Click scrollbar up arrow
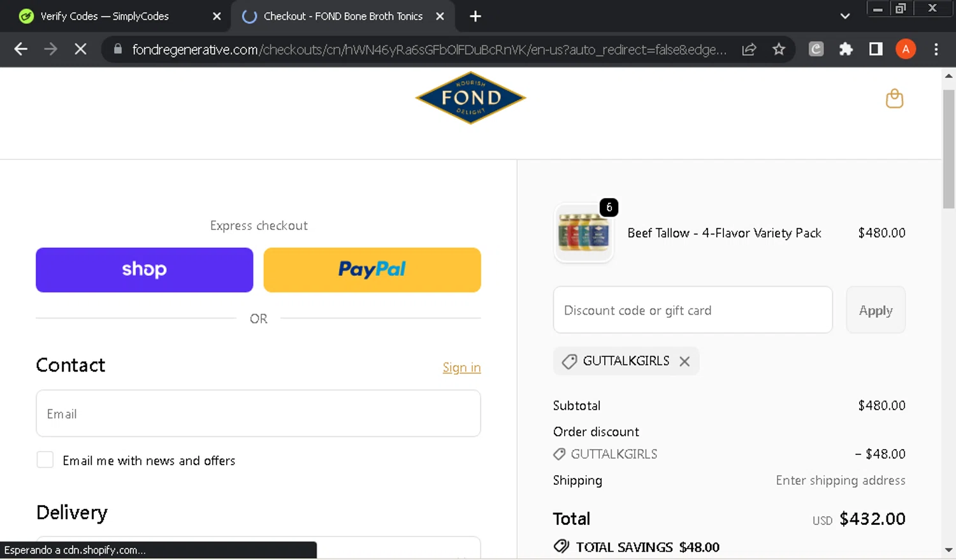 point(948,76)
